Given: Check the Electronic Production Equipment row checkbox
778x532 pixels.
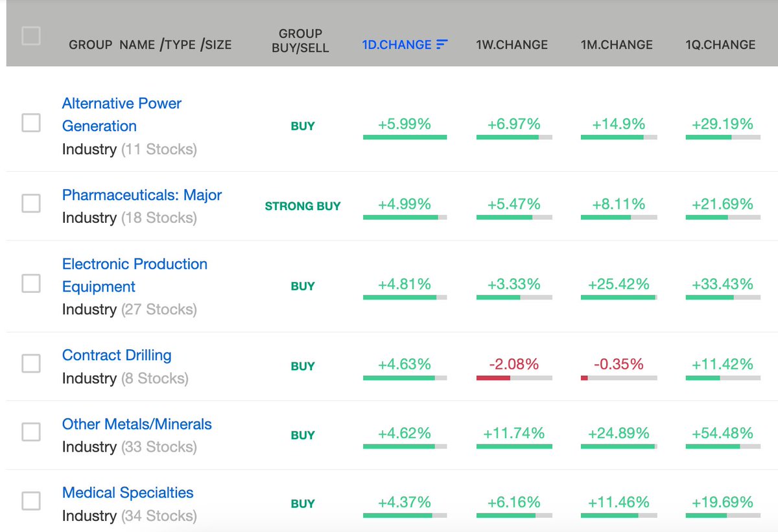Looking at the screenshot, I should tap(30, 283).
